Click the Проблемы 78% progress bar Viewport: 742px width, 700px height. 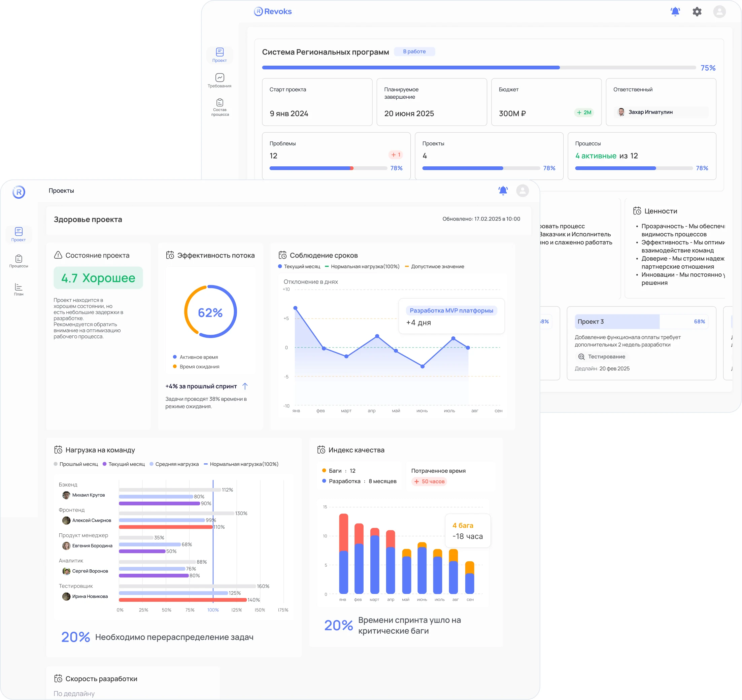coord(328,168)
